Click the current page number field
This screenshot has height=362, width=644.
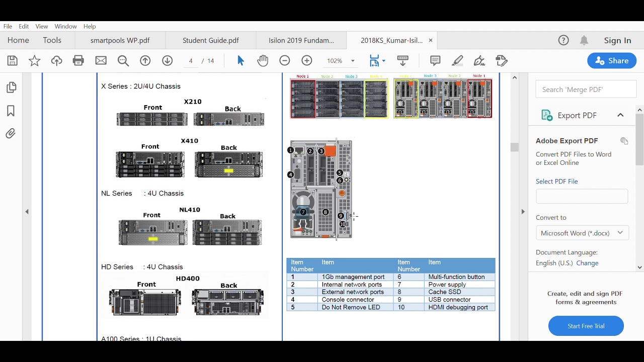(191, 61)
